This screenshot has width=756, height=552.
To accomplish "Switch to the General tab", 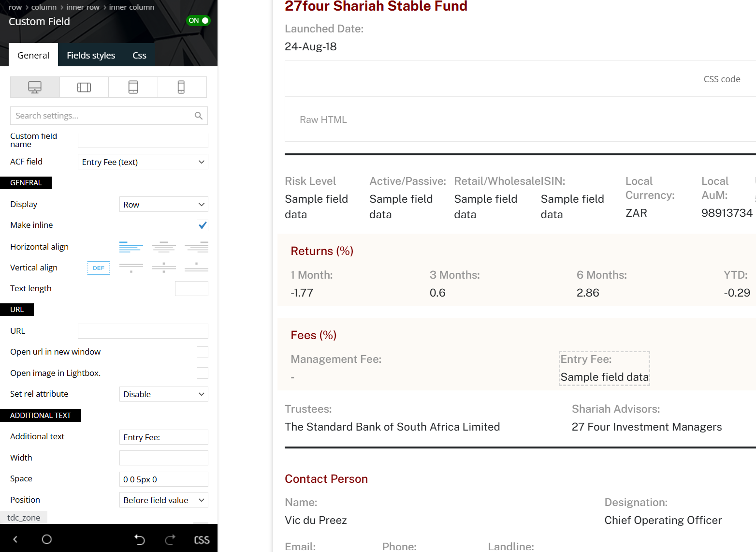I will pos(33,55).
